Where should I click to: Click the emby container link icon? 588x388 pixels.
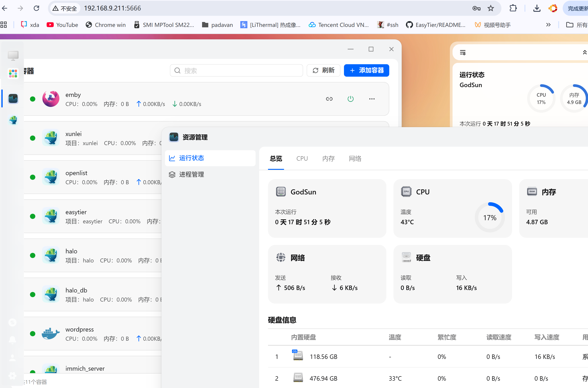[x=329, y=99]
